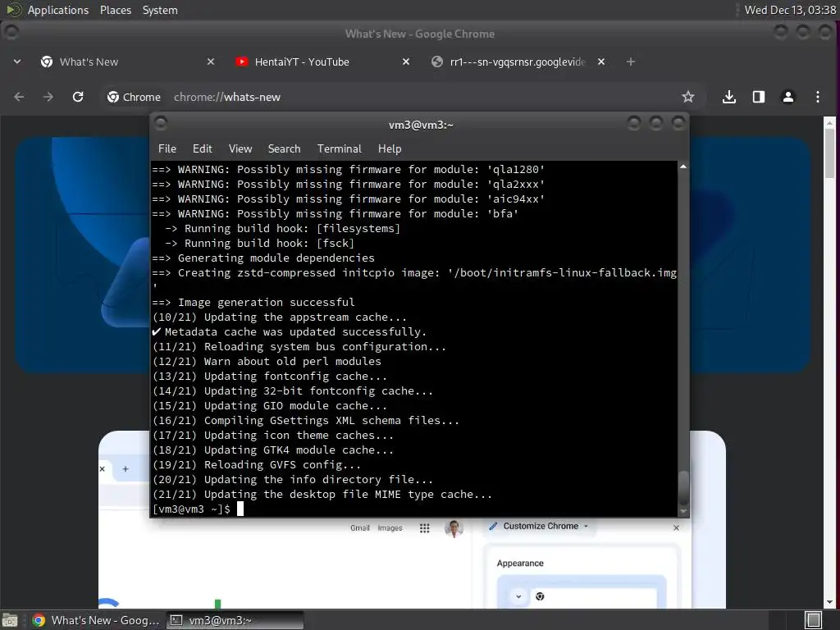Viewport: 840px width, 630px height.
Task: Click Google apps grid icon in illustration
Action: [x=424, y=528]
